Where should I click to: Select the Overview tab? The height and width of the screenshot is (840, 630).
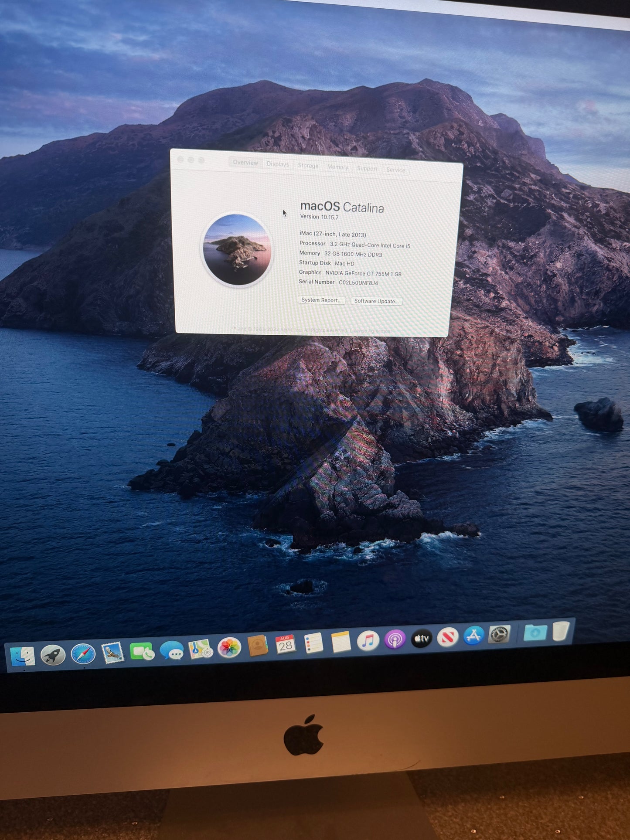pyautogui.click(x=245, y=163)
